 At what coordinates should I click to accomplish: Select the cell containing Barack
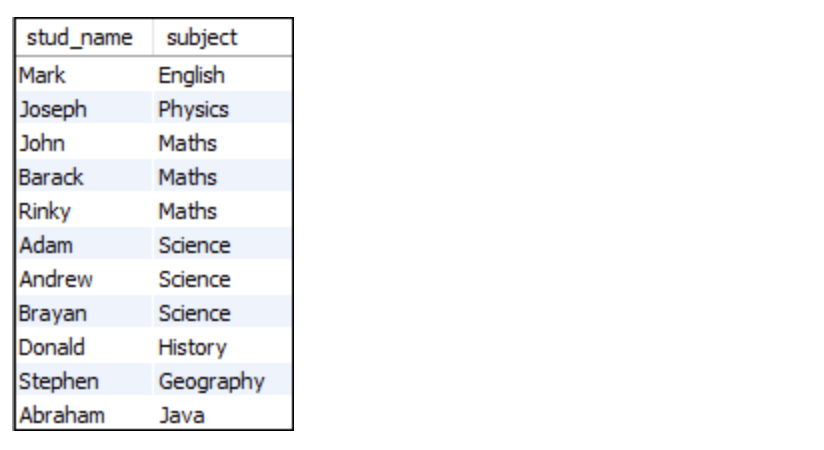pyautogui.click(x=84, y=177)
